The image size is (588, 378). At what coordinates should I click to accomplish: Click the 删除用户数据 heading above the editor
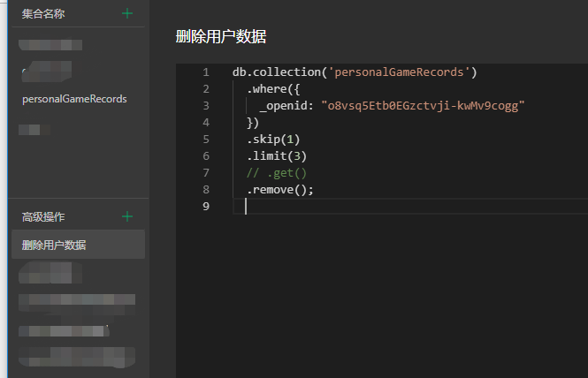coord(221,36)
